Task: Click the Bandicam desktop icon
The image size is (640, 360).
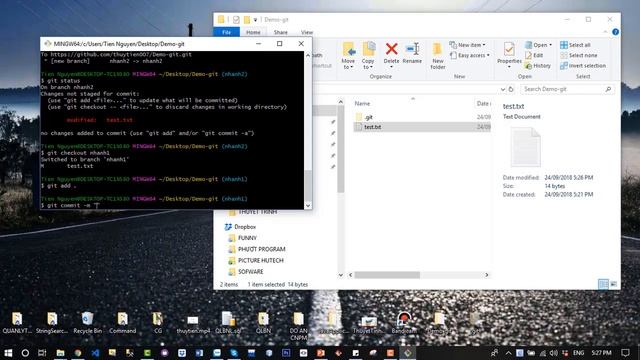Action: click(404, 323)
